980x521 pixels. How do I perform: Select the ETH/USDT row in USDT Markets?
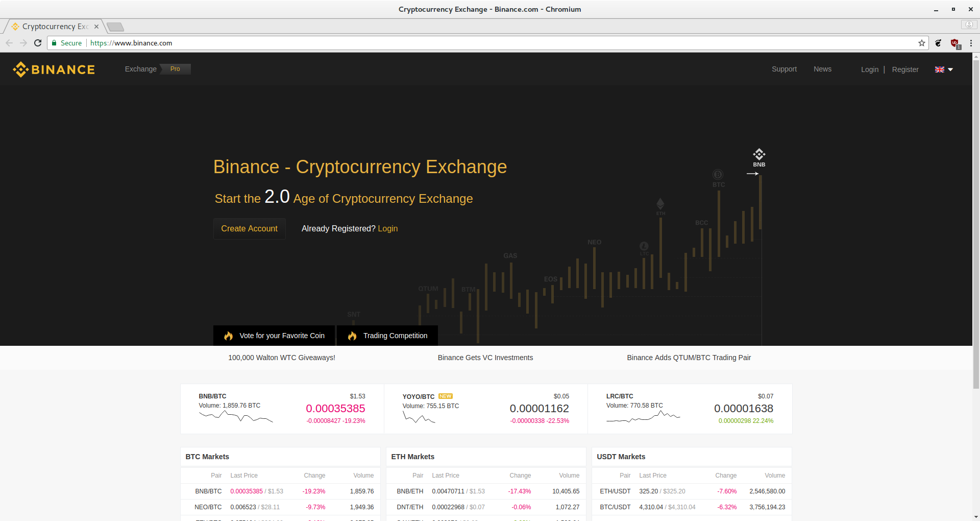pos(692,491)
